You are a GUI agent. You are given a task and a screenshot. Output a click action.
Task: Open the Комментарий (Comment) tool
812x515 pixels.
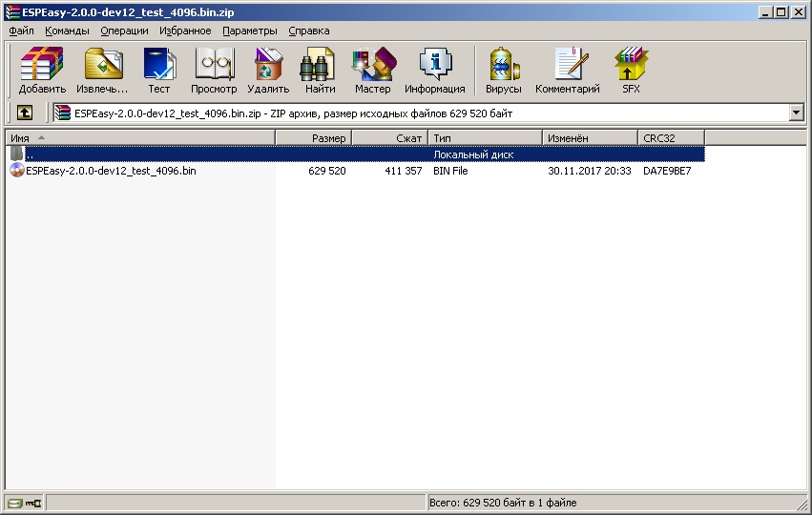coord(568,72)
